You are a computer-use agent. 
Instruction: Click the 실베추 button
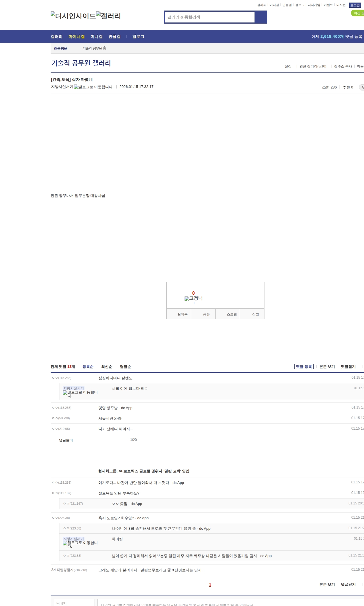coord(179,314)
